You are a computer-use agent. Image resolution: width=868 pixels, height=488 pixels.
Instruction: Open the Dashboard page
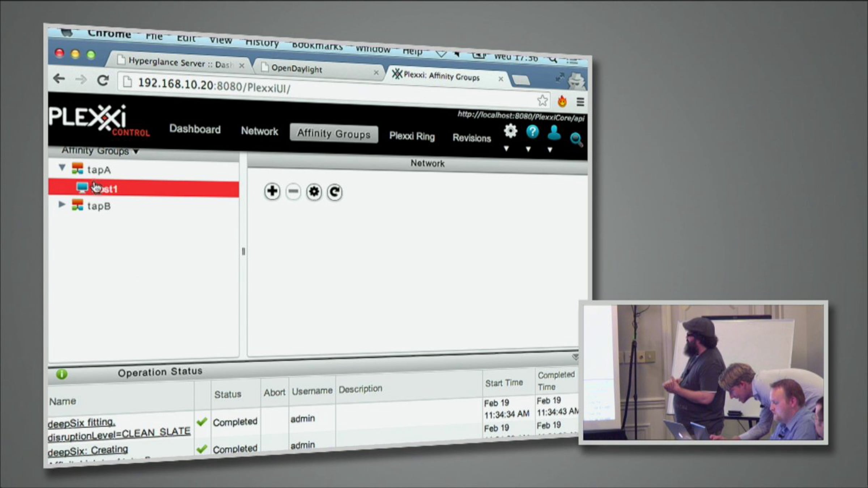tap(195, 129)
